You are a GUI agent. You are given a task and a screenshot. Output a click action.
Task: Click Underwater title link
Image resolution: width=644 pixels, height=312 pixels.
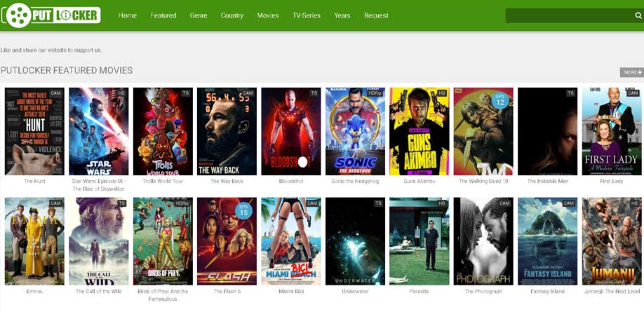coord(355,291)
